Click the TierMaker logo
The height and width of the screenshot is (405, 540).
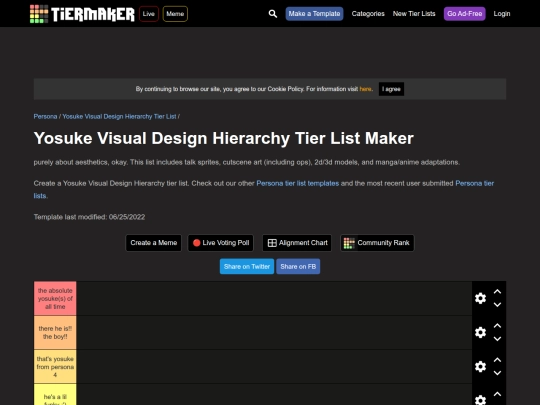[x=82, y=14]
